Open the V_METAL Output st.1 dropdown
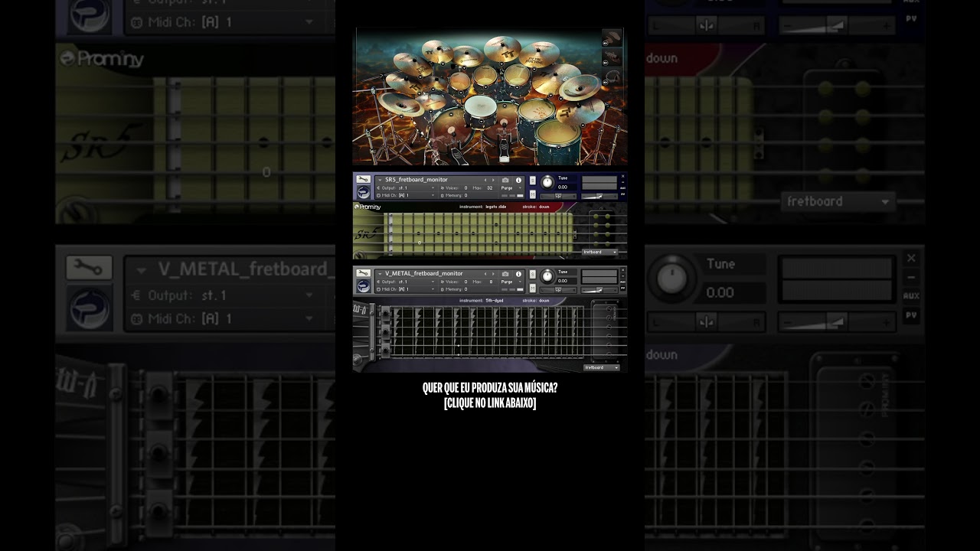Image resolution: width=980 pixels, height=551 pixels. 406,282
